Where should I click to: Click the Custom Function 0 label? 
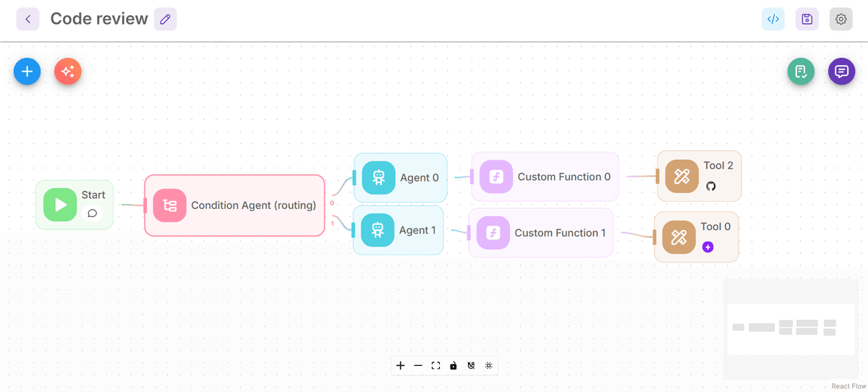[564, 176]
